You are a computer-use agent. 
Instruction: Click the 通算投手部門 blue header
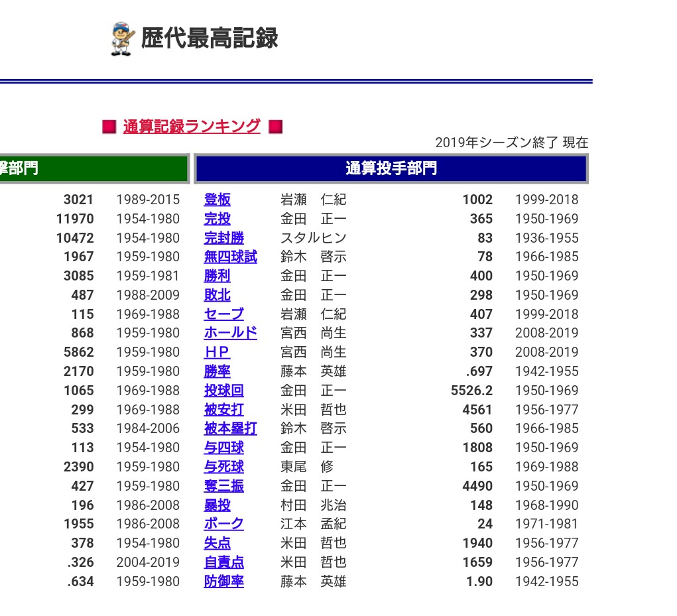(x=391, y=168)
